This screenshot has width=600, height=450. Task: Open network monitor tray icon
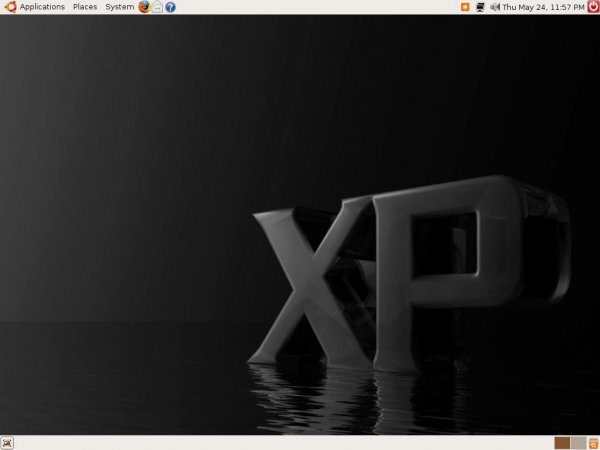(x=480, y=7)
